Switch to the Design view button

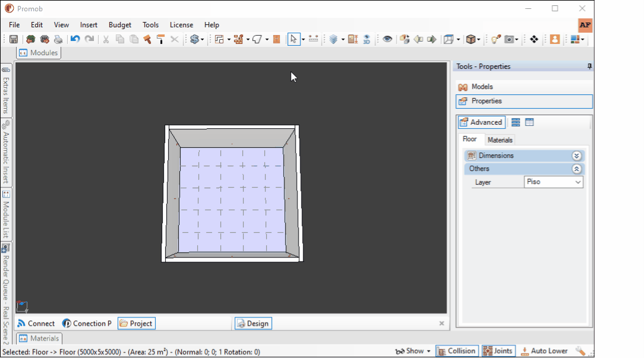254,324
